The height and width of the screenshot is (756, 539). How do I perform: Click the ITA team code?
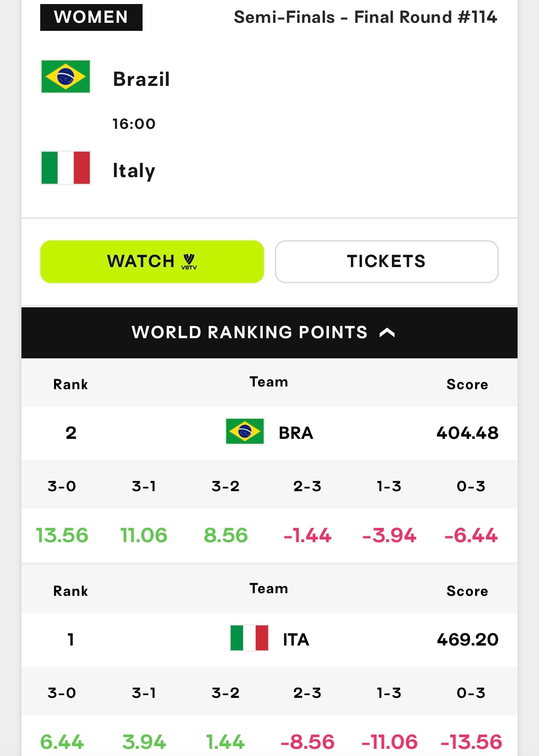point(296,640)
